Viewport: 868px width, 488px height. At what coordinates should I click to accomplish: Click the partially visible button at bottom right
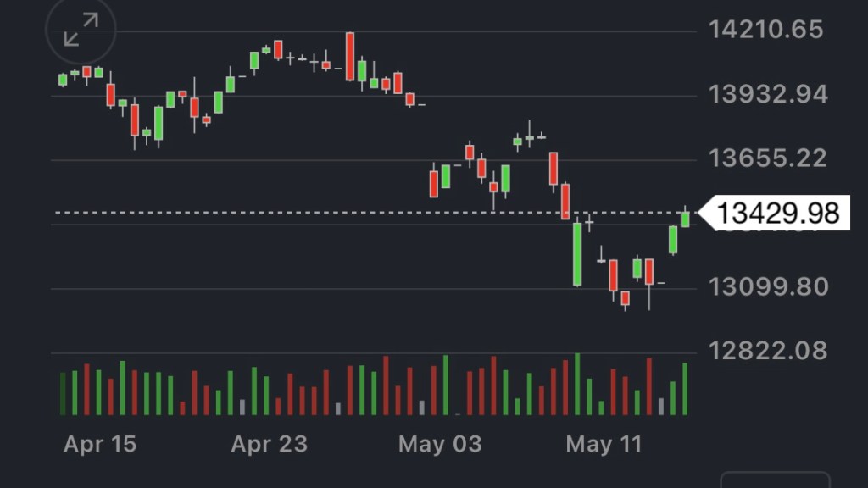click(x=775, y=480)
